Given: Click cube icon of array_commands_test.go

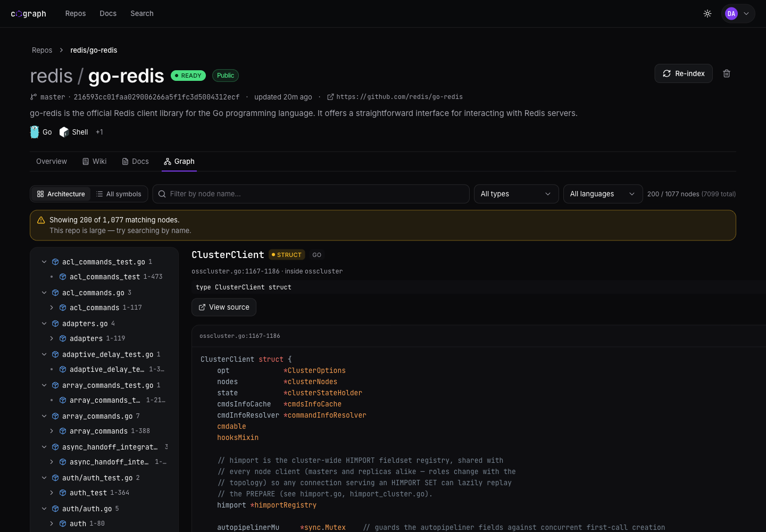Looking at the screenshot, I should tap(55, 385).
